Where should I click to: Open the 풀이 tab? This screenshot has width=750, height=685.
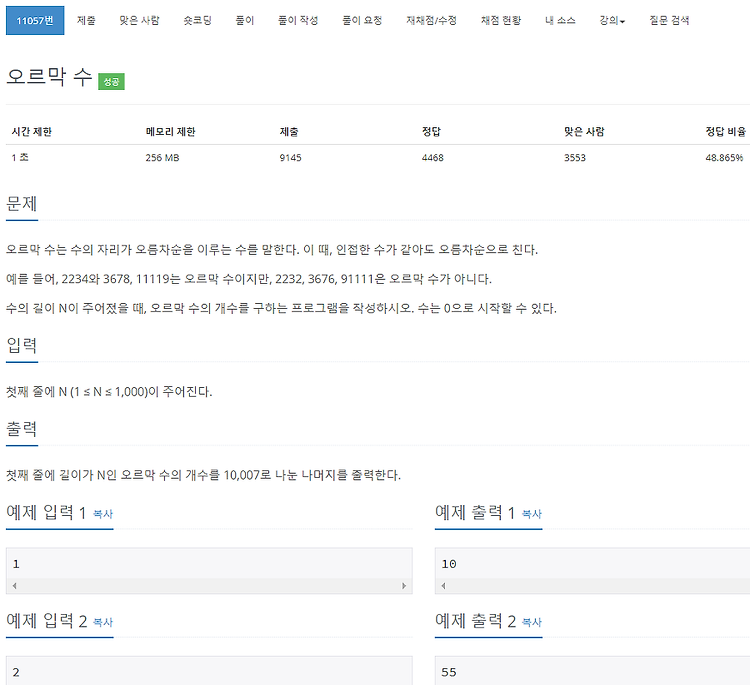pos(245,21)
